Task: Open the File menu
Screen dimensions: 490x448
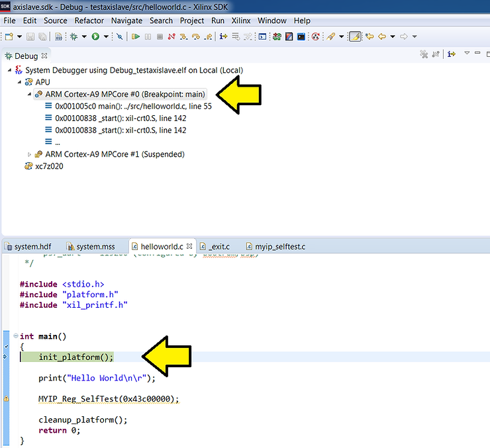Action: click(x=9, y=21)
